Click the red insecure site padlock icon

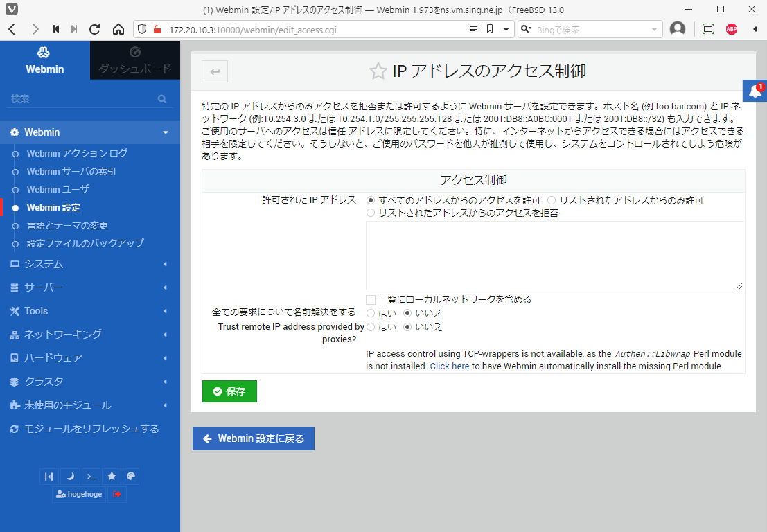click(157, 29)
